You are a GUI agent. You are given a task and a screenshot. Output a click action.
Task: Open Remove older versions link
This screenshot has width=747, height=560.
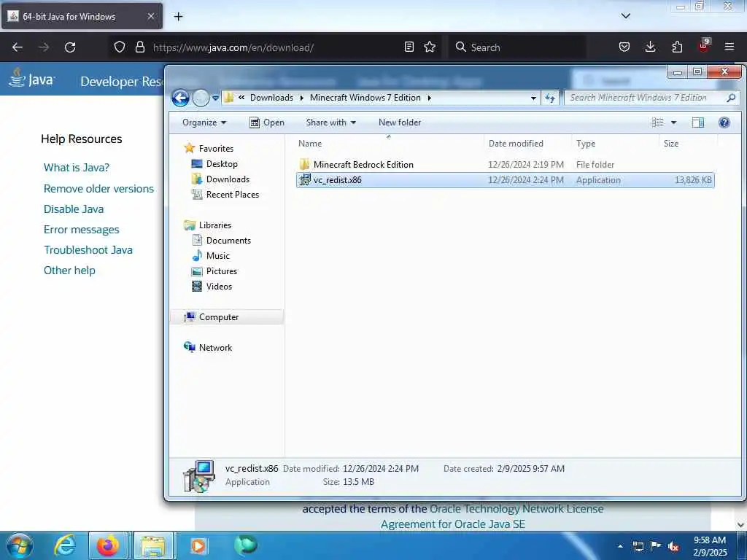pyautogui.click(x=98, y=189)
